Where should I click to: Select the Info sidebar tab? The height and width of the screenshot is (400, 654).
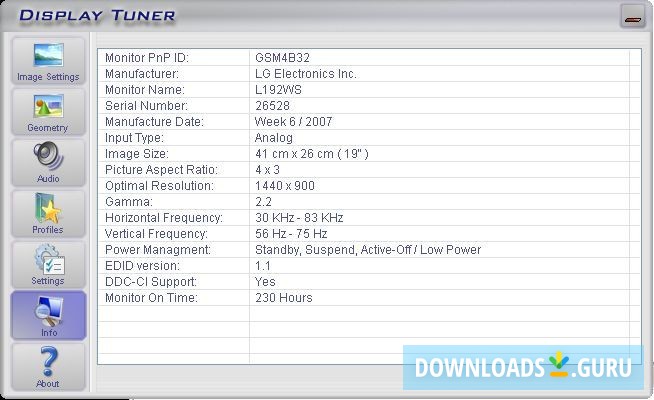48,316
